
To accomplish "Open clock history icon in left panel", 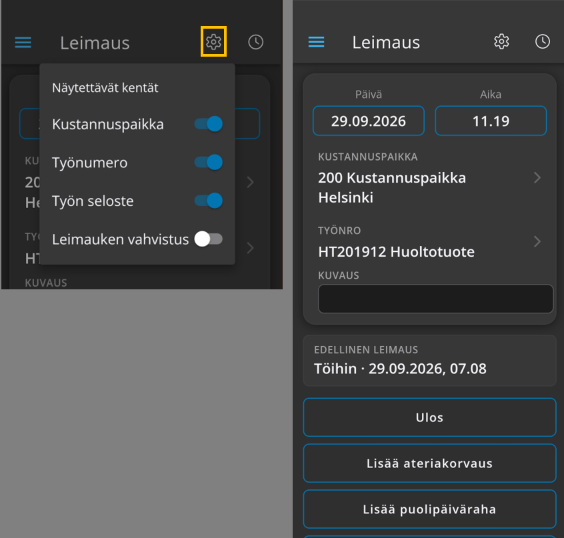I will (x=256, y=42).
